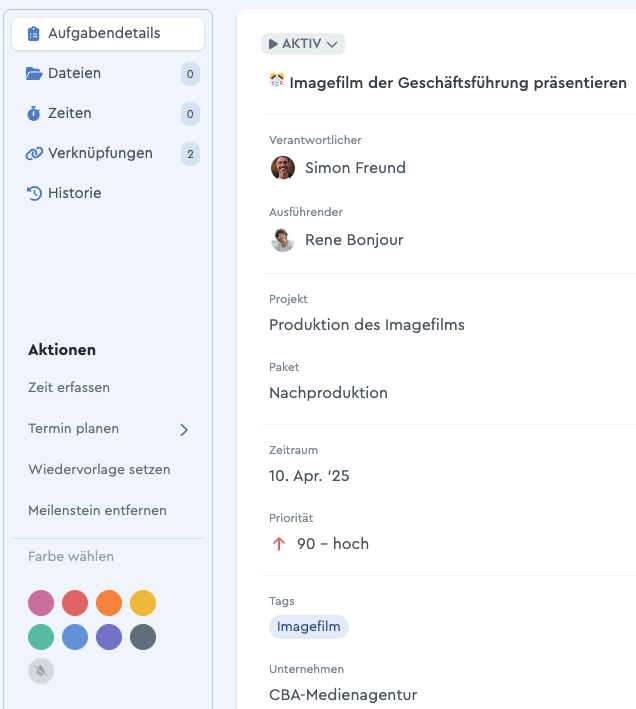Open the Aufgabendetails tab
636x709 pixels.
tap(108, 34)
